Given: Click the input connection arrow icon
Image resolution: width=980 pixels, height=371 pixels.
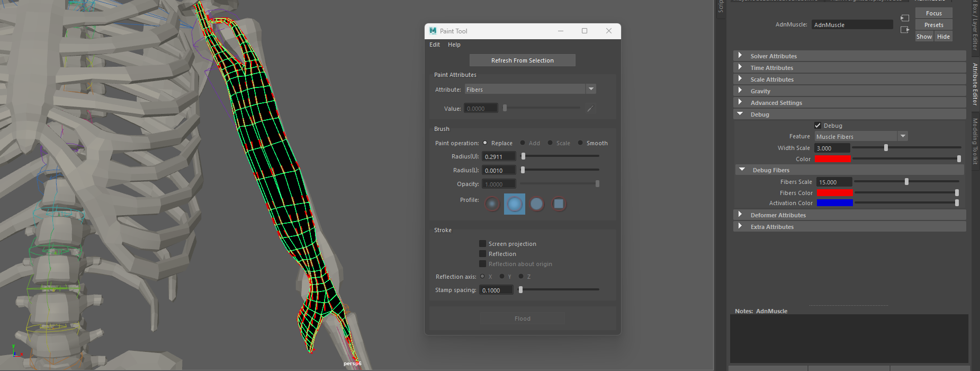Looking at the screenshot, I should click(x=905, y=18).
